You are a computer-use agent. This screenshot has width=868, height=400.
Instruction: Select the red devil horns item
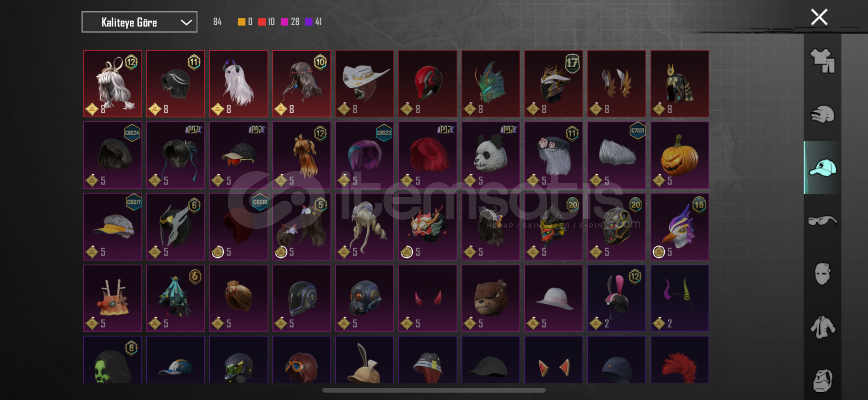pyautogui.click(x=428, y=298)
